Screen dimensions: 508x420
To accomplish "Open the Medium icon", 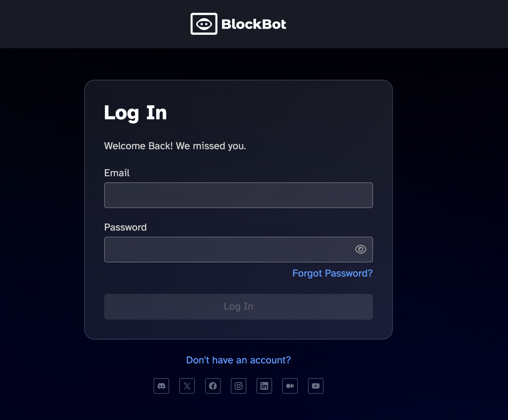I will tap(290, 386).
